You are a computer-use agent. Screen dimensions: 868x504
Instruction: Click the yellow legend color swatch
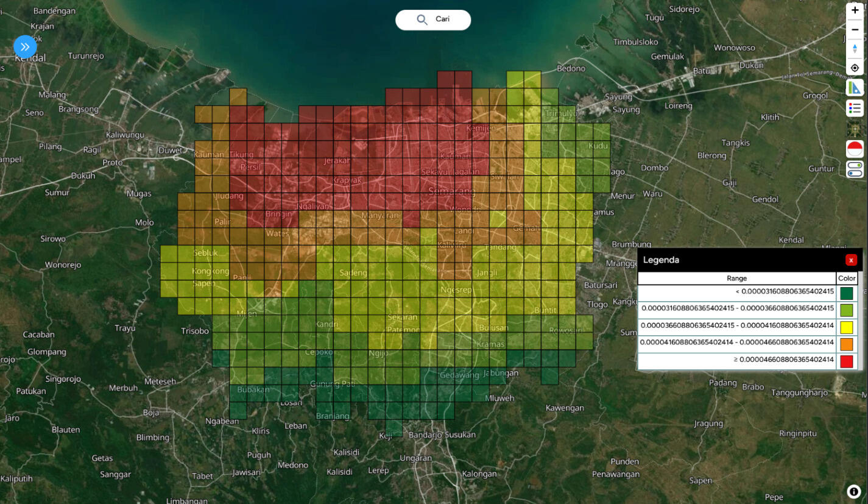846,327
